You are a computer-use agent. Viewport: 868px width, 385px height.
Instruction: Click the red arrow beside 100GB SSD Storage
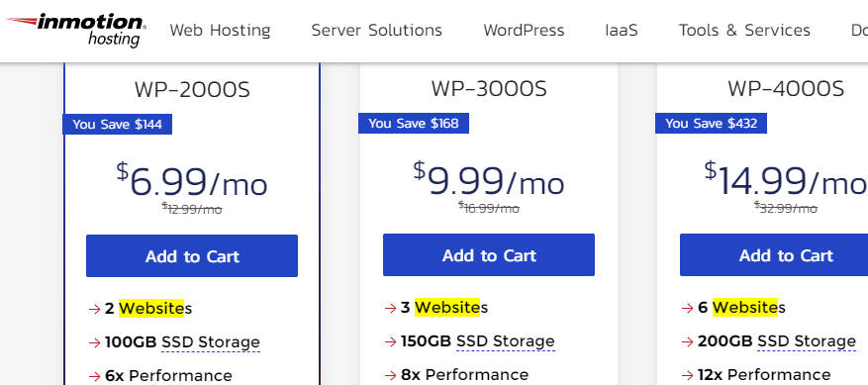coord(94,342)
